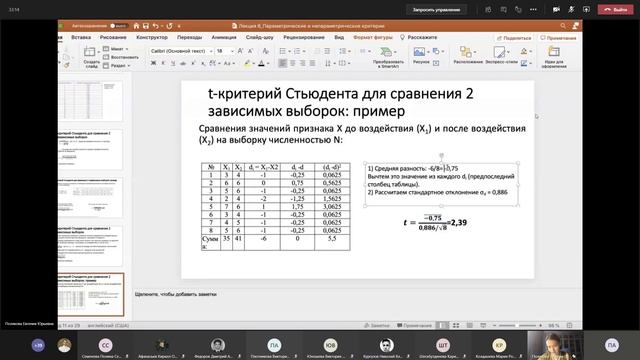Click the zoom slider in status bar
640x360 pixels.
coord(517,325)
